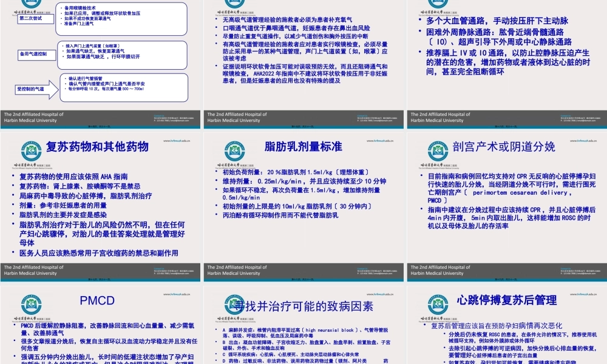Click the hospital logo on the 脂肪乳剂量标准 slide
Screen dimensions: 607x364
click(235, 150)
